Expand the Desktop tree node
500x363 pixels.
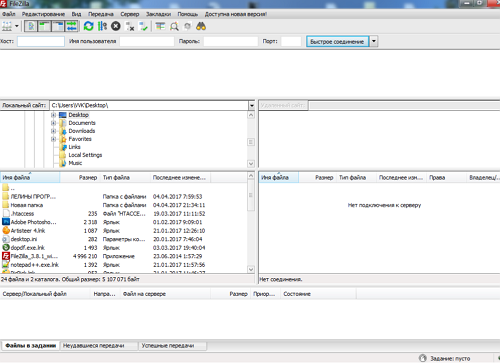53,115
